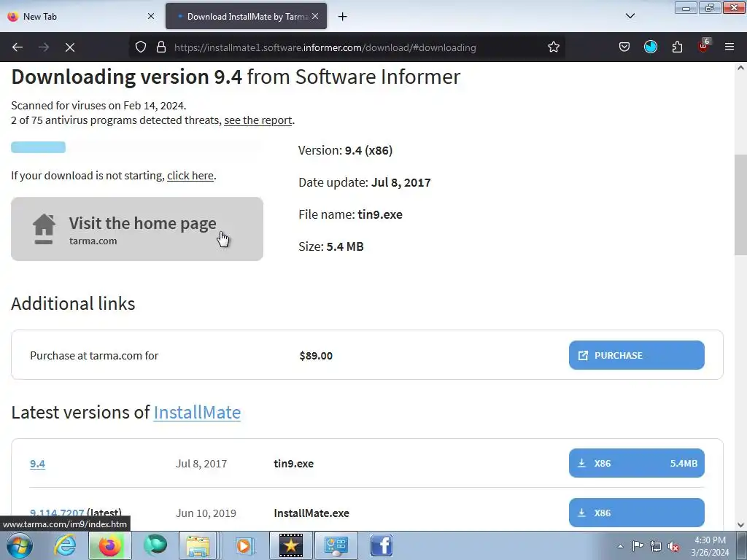Click the Visit the home page button
This screenshot has width=747, height=560.
(137, 229)
